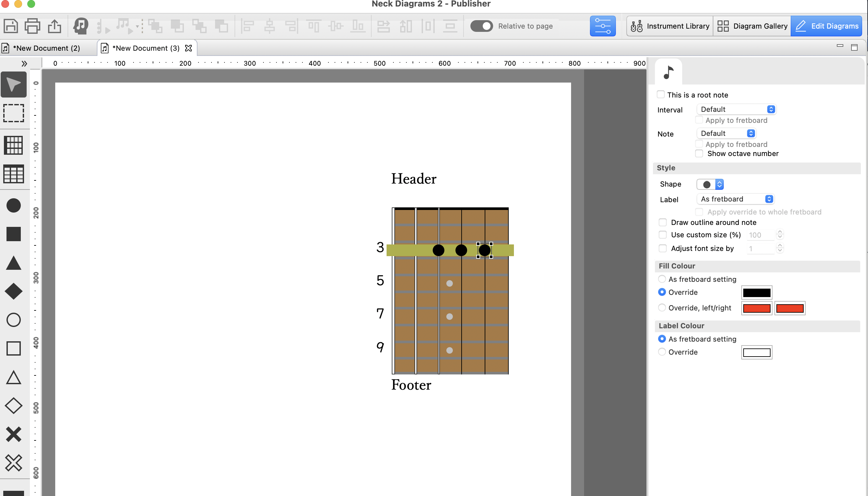
Task: Open the Instrument Library
Action: tap(670, 26)
